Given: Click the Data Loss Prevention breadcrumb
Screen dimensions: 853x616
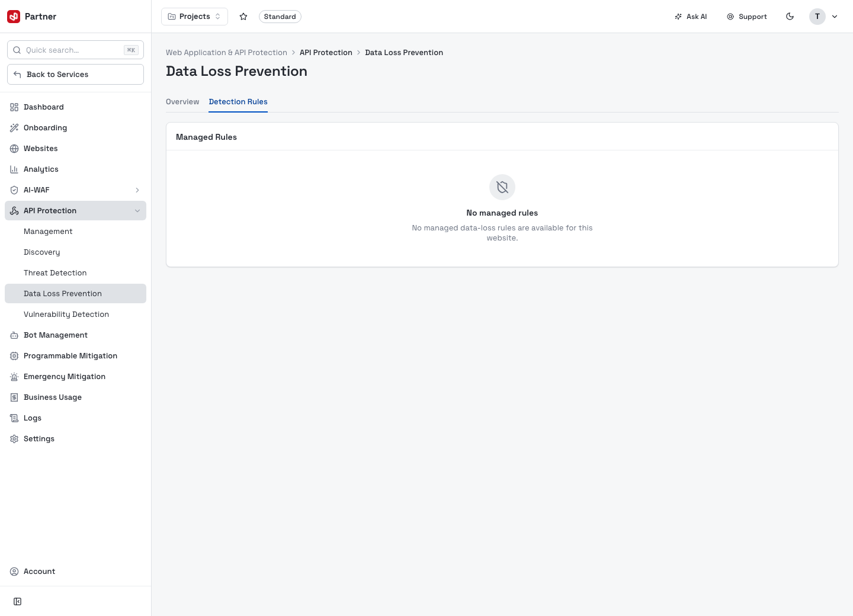Looking at the screenshot, I should pyautogui.click(x=404, y=53).
